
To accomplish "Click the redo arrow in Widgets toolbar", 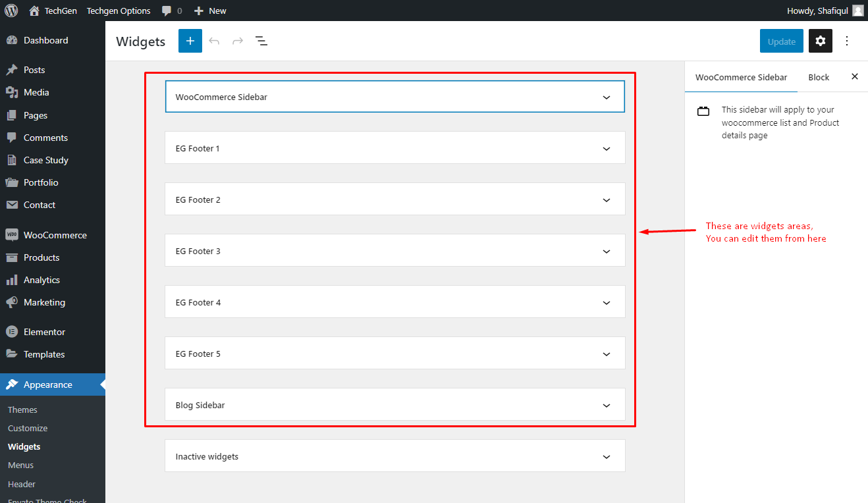I will pos(238,41).
